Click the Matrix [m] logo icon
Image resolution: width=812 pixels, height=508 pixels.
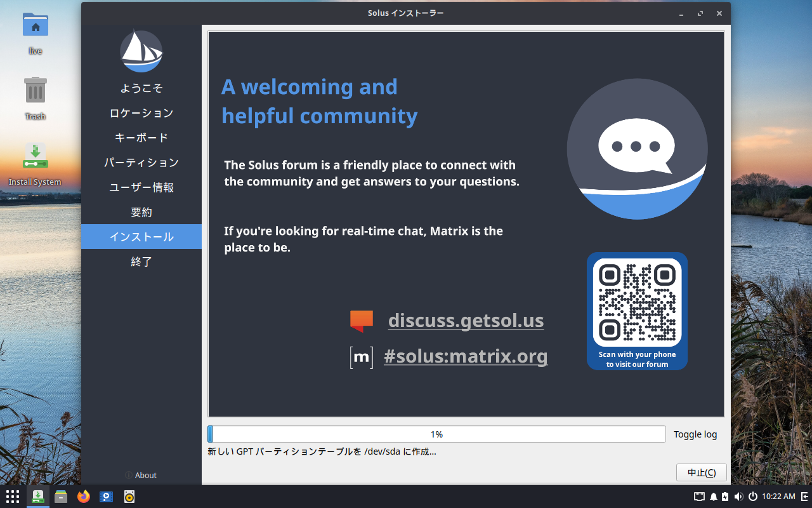coord(361,358)
